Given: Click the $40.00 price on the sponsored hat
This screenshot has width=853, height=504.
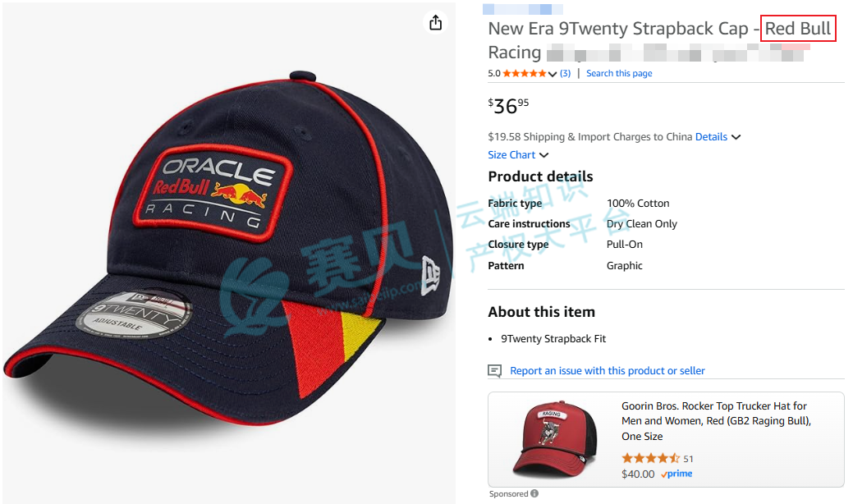Looking at the screenshot, I should (638, 474).
